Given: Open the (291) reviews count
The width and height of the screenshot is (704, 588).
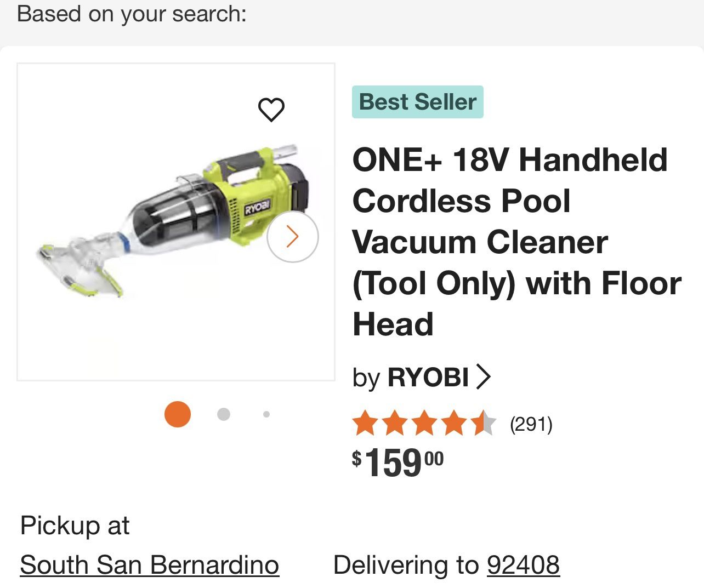Looking at the screenshot, I should [531, 424].
